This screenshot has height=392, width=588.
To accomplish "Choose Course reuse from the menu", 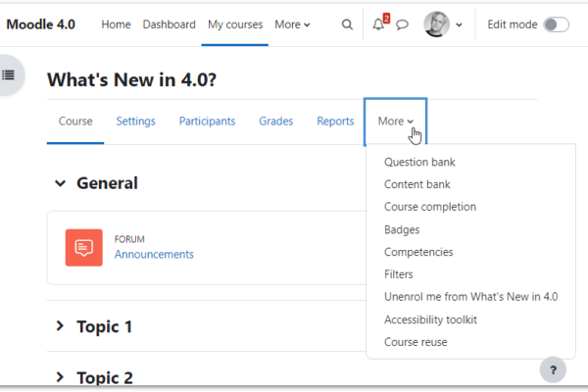I will (416, 342).
